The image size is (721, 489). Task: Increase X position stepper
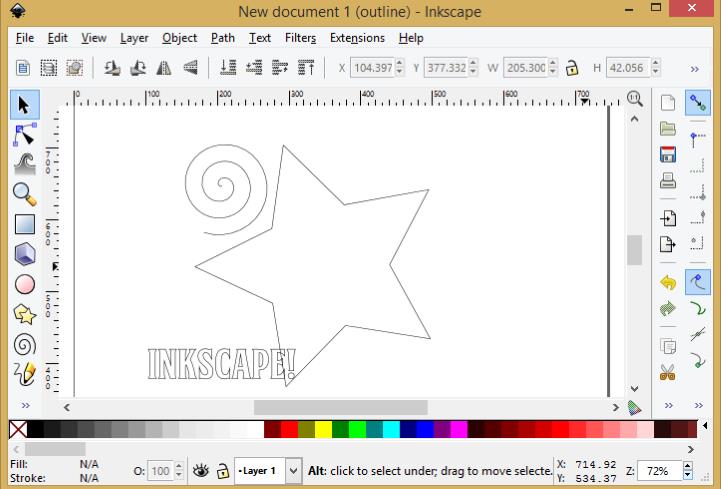point(399,63)
